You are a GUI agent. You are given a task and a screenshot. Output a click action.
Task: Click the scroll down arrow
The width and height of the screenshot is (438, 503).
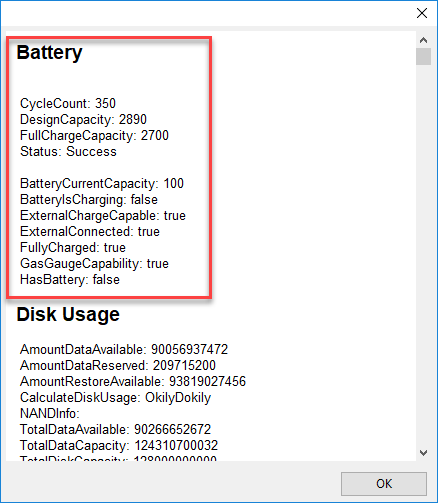[423, 453]
